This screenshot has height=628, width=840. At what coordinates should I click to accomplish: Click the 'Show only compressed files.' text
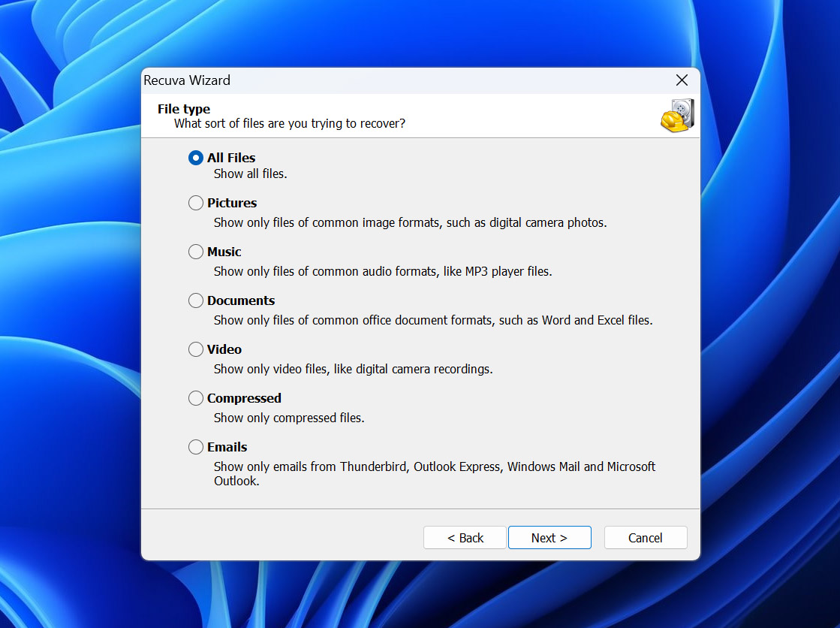click(289, 418)
